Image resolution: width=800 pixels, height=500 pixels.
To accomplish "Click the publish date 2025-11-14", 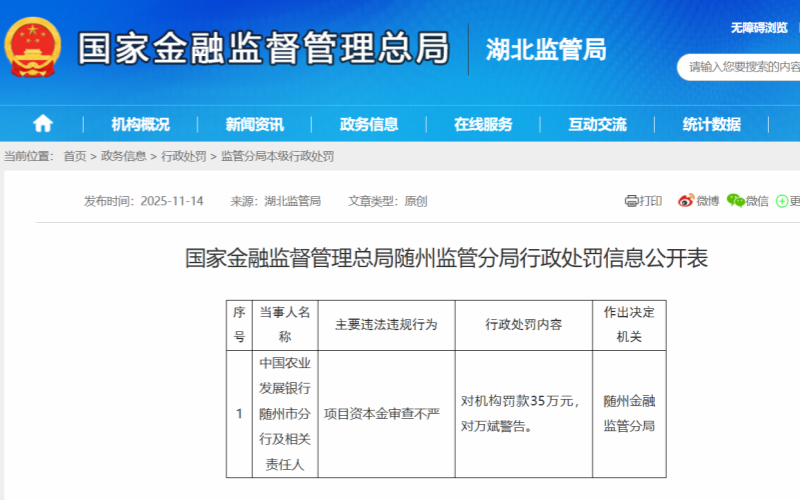I will click(172, 201).
